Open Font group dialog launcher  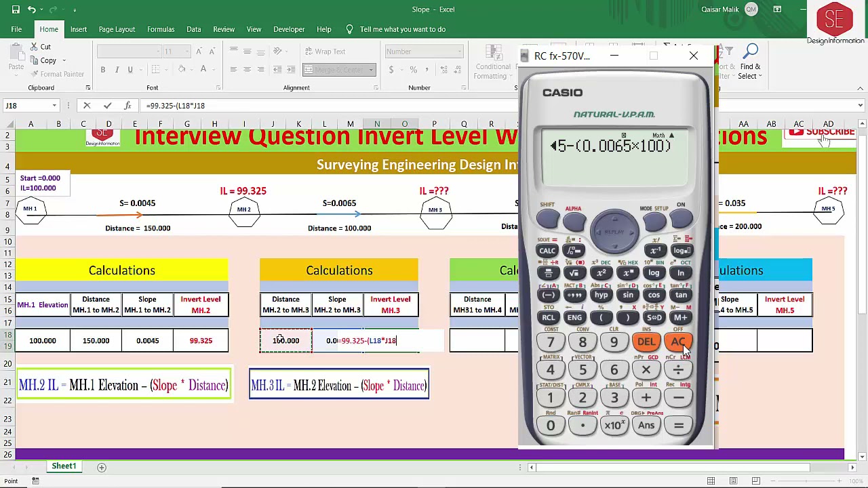pos(218,88)
